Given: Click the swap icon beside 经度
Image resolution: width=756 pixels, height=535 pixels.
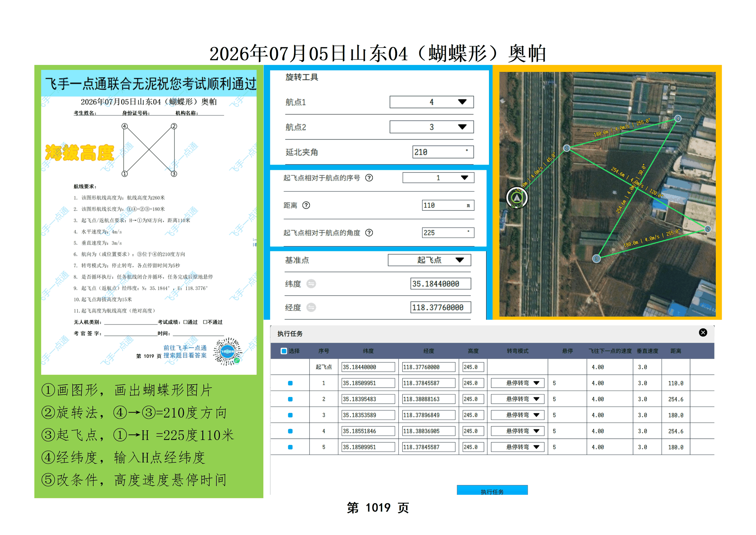Looking at the screenshot, I should (311, 307).
